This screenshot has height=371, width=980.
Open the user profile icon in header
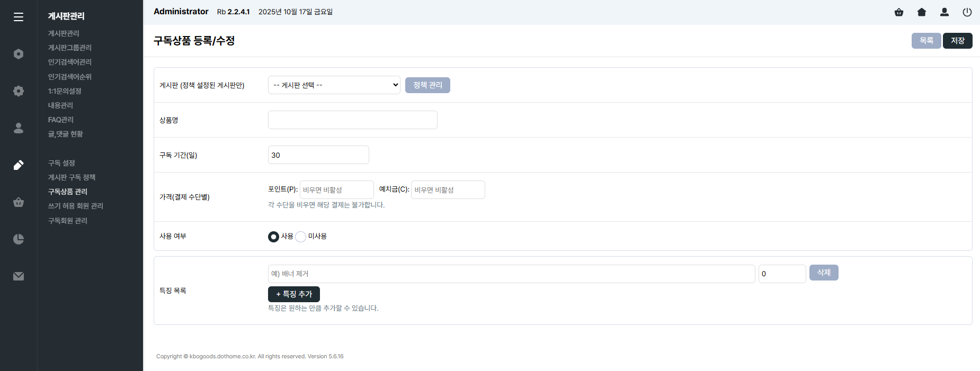945,12
